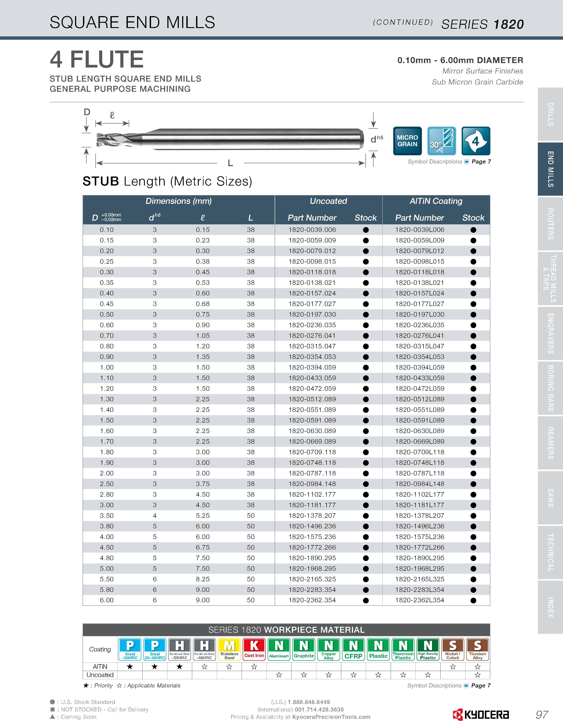The height and width of the screenshot is (728, 563).
Task: Click the international number 001.714.428.3636
Action: click(x=319, y=709)
